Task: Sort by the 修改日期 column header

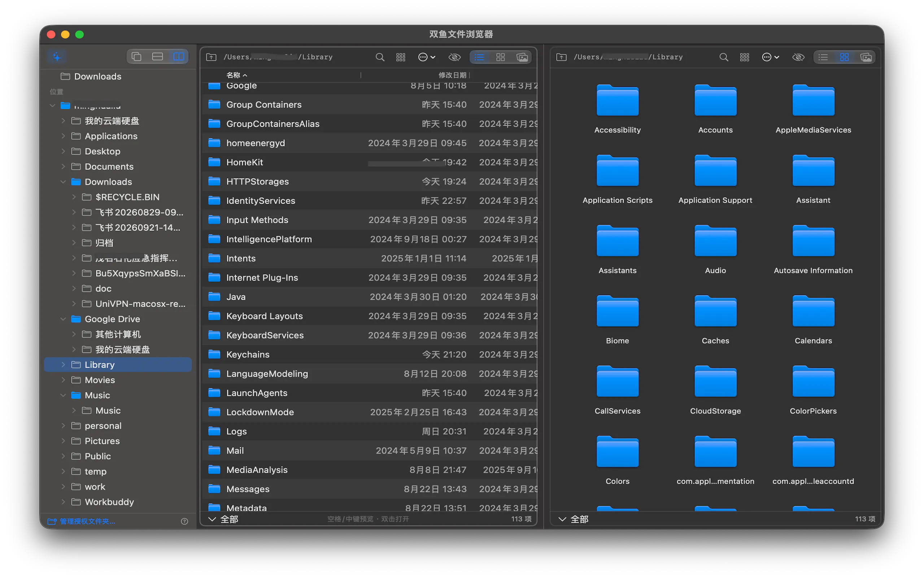Action: (452, 75)
